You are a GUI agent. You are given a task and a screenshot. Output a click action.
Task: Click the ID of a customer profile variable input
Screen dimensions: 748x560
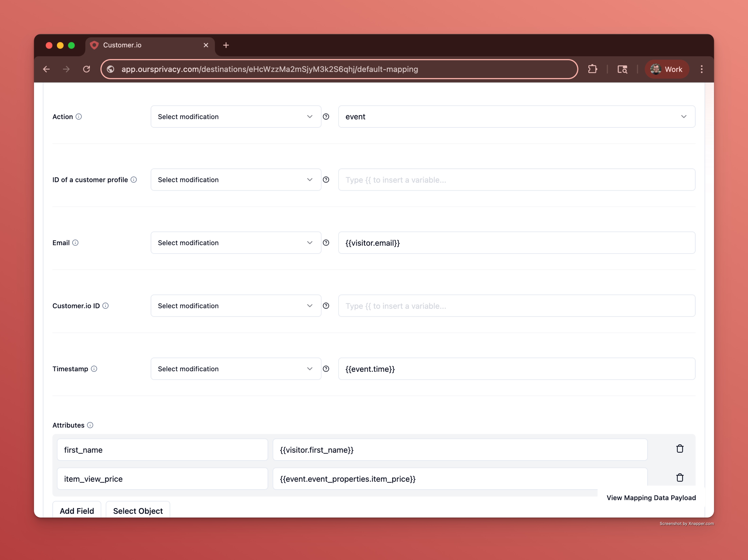point(517,180)
